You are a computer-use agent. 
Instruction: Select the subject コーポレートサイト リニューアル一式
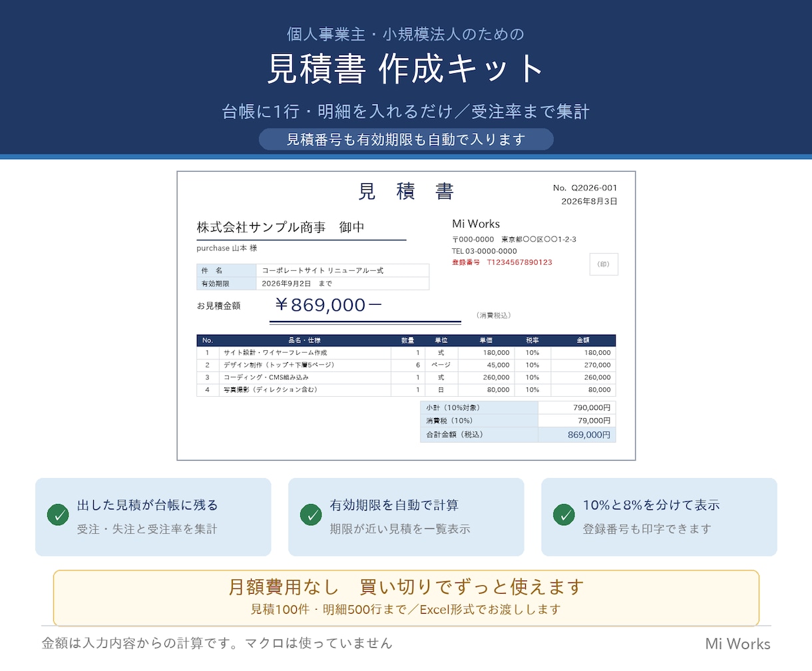(x=323, y=270)
